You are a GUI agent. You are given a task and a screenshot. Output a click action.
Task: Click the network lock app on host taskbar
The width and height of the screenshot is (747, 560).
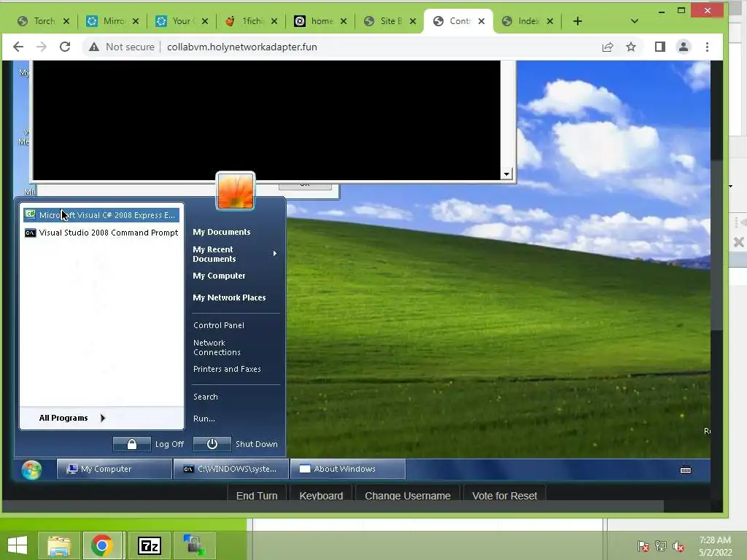tap(194, 545)
